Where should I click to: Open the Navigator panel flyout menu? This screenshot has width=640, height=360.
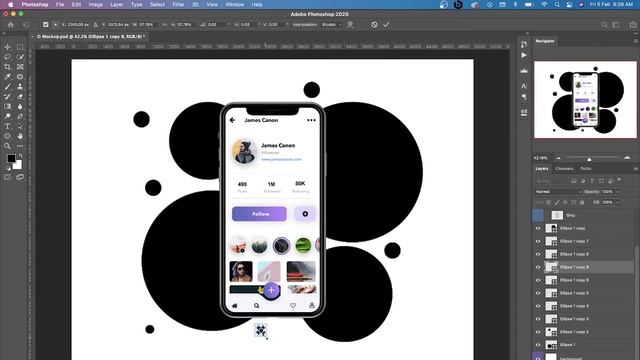tap(635, 41)
